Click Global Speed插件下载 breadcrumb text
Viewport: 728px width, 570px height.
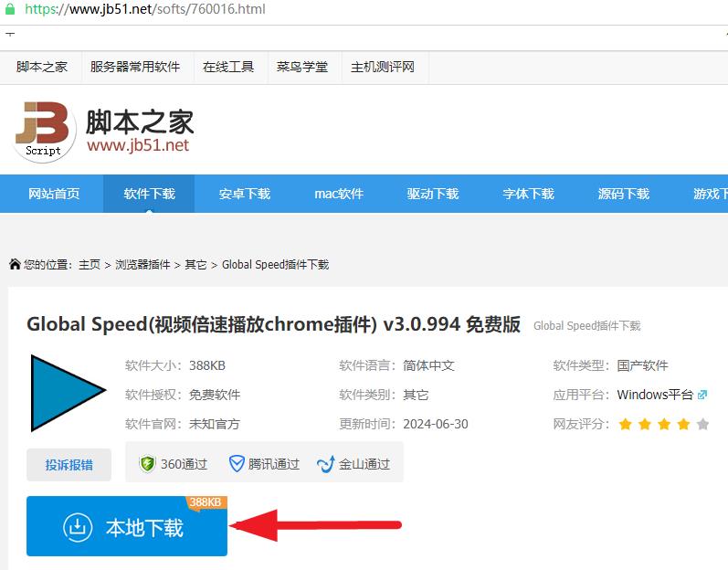(275, 265)
